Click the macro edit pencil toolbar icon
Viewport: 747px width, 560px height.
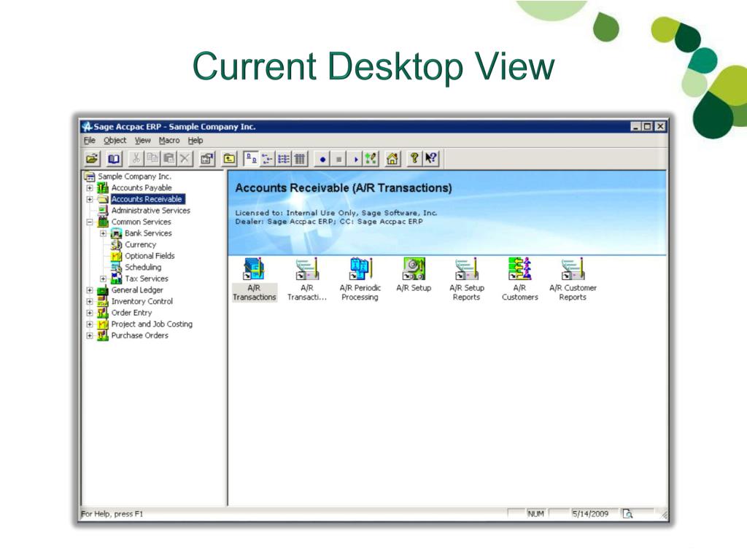tap(371, 158)
